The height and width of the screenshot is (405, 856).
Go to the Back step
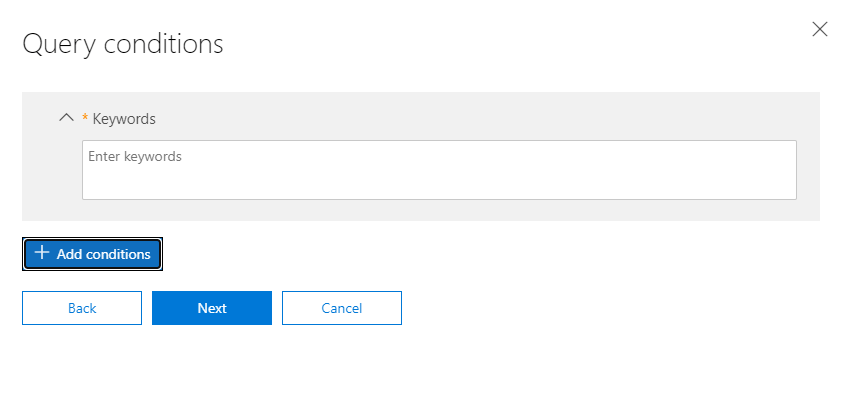tap(82, 308)
